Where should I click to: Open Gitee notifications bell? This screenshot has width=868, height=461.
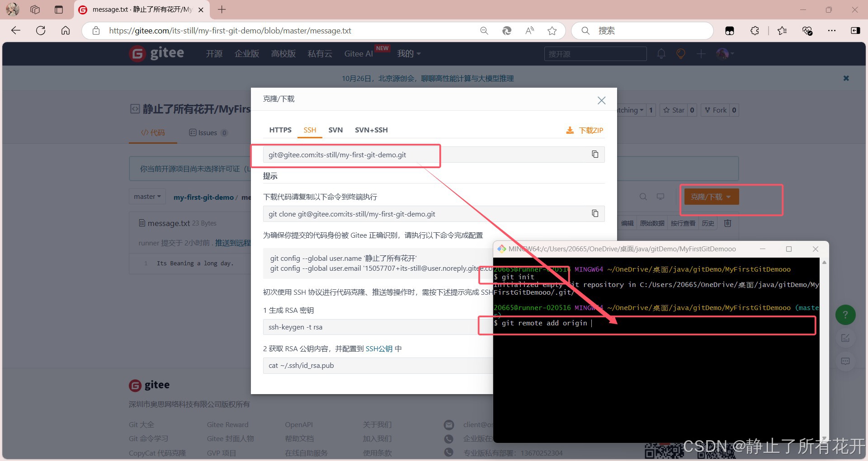click(661, 54)
